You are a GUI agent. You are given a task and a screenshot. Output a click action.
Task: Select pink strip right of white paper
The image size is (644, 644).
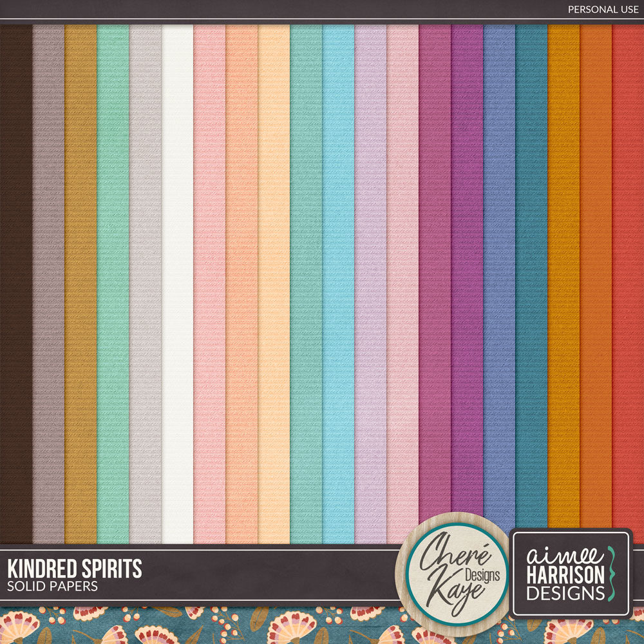coord(209,284)
